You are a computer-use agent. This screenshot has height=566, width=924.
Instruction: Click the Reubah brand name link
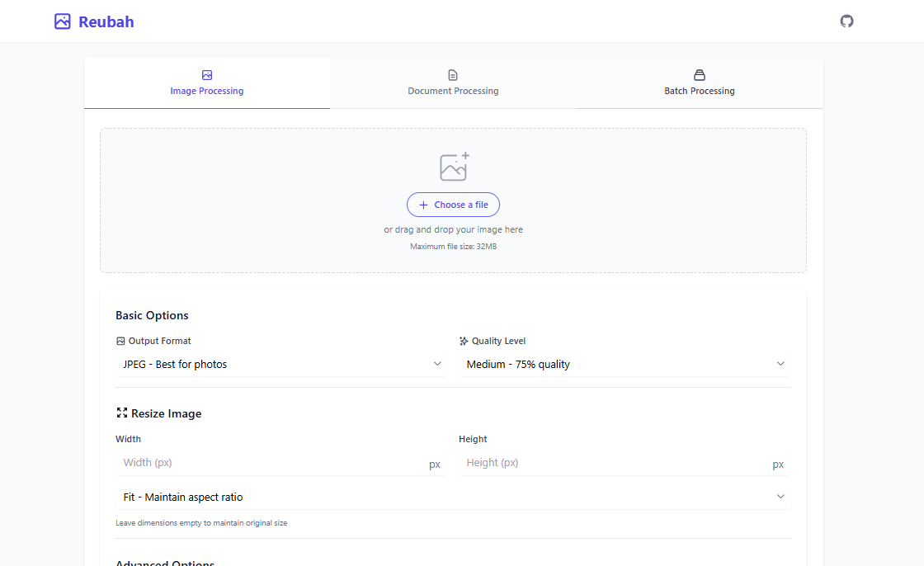click(106, 21)
